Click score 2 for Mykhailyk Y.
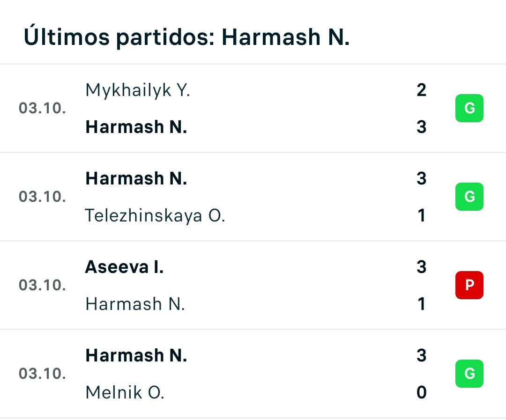The width and height of the screenshot is (506, 420). pyautogui.click(x=422, y=90)
